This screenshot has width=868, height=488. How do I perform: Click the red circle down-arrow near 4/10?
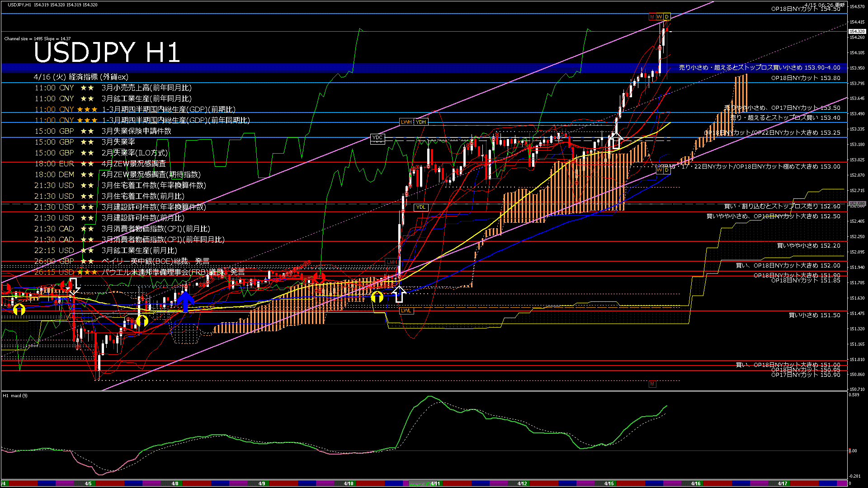coord(319,277)
